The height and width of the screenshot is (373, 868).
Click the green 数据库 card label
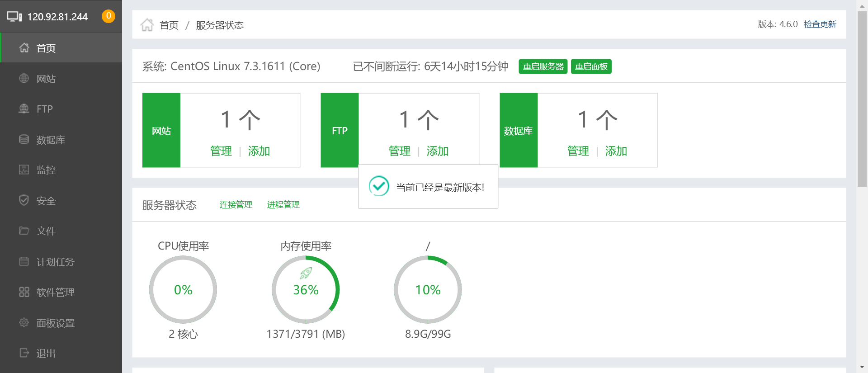pyautogui.click(x=519, y=130)
